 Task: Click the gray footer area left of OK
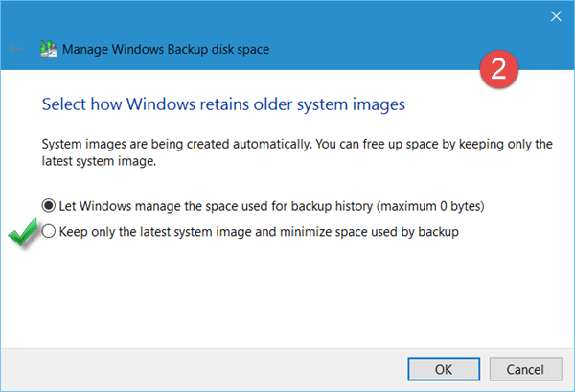[192, 368]
